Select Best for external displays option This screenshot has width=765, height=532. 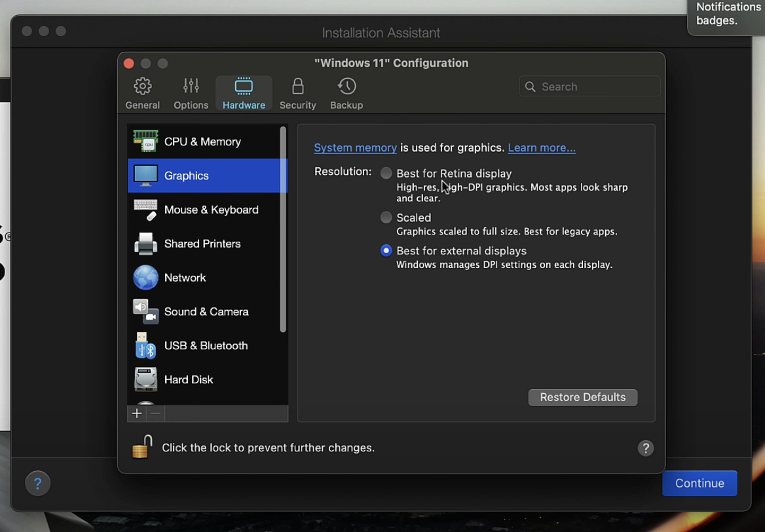point(386,250)
